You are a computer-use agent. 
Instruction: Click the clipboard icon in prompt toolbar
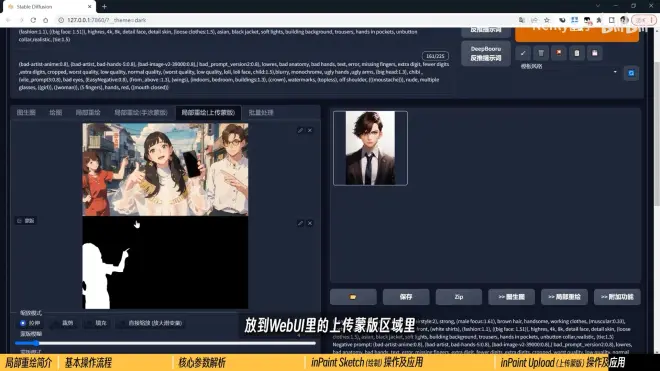[577, 53]
